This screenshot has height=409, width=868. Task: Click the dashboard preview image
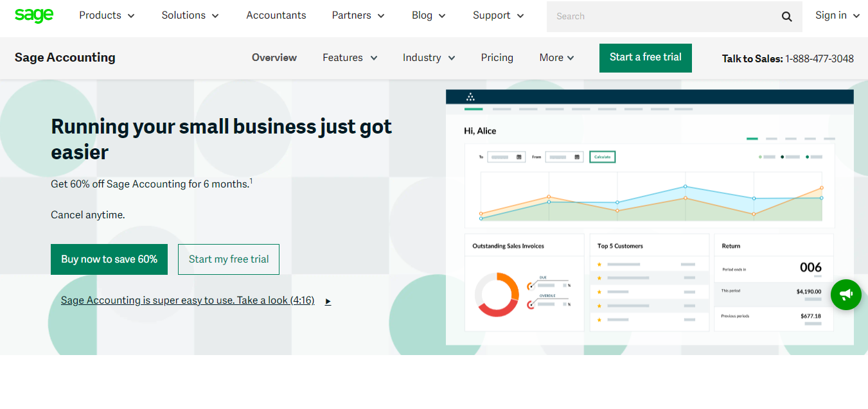[650, 217]
